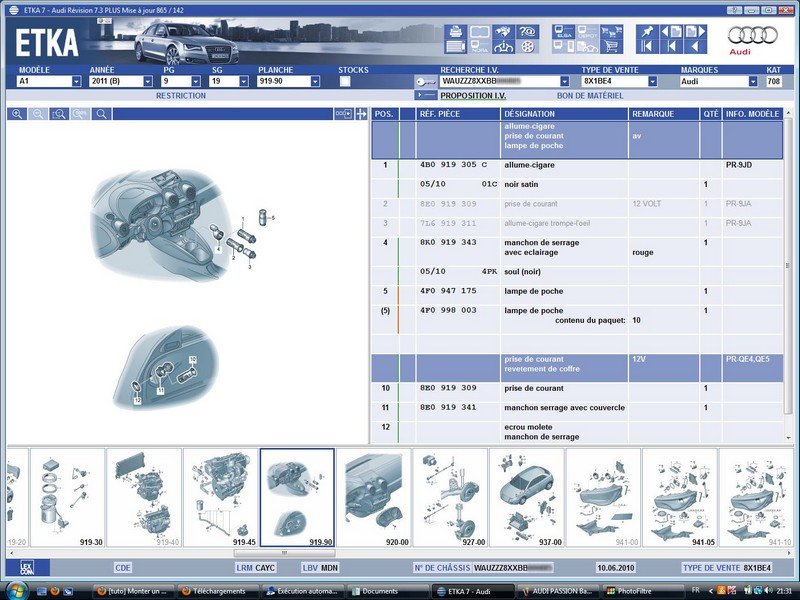Click the key icon beside Recherche I.V.
This screenshot has width=800, height=600.
[x=426, y=81]
